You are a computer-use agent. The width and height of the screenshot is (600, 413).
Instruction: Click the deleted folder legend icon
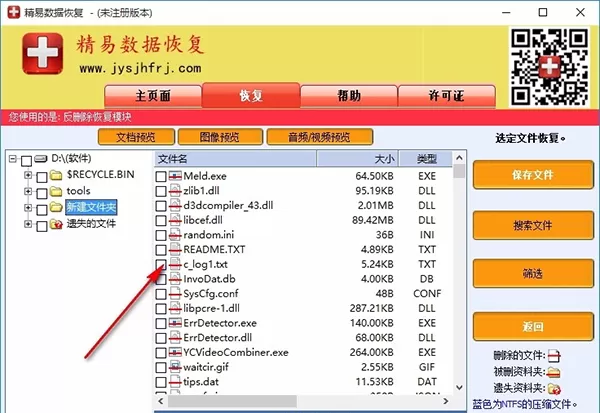tap(554, 372)
